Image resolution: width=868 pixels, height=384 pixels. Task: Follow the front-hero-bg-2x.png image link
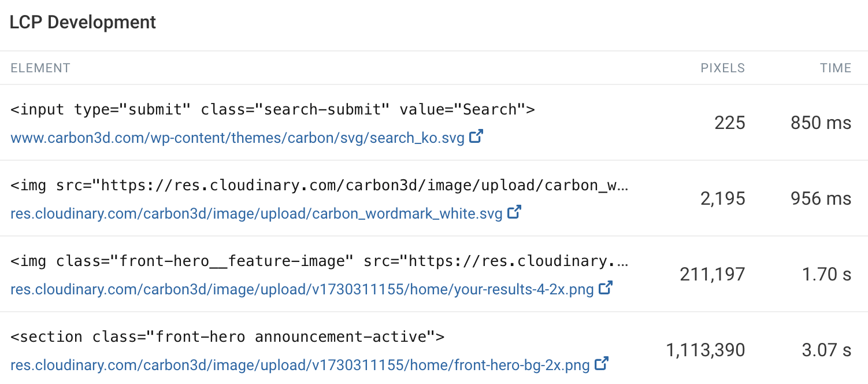(301, 365)
